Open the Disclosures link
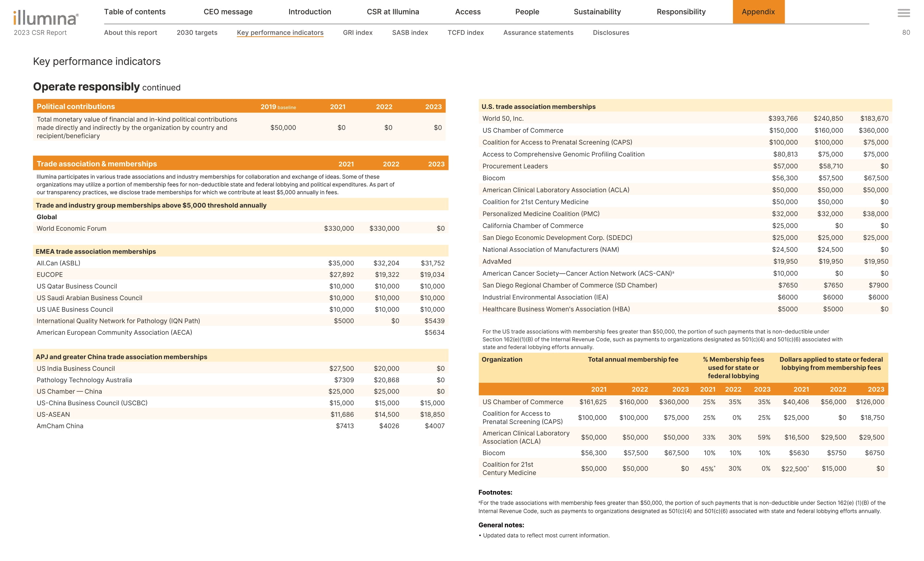Image resolution: width=924 pixels, height=561 pixels. (x=610, y=33)
